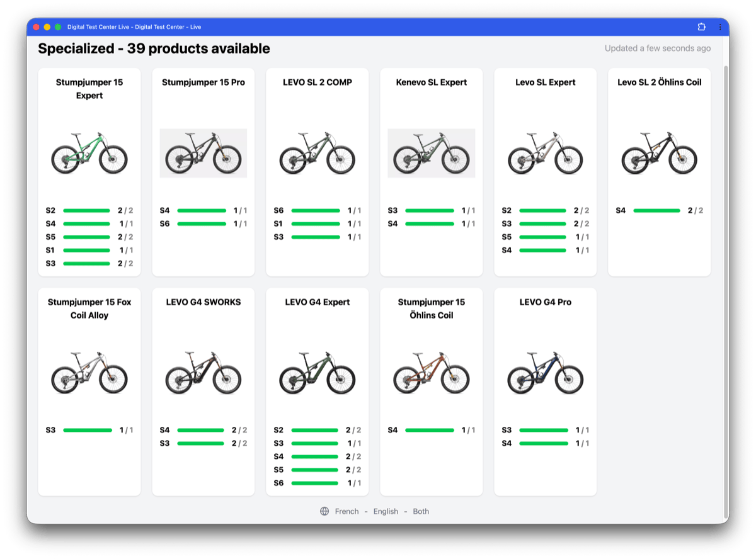This screenshot has width=756, height=559.
Task: Click the 'Digital Test Center Live' window title
Action: 134,27
